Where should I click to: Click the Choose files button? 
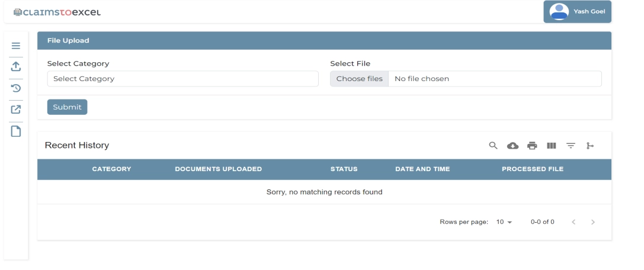pos(360,79)
